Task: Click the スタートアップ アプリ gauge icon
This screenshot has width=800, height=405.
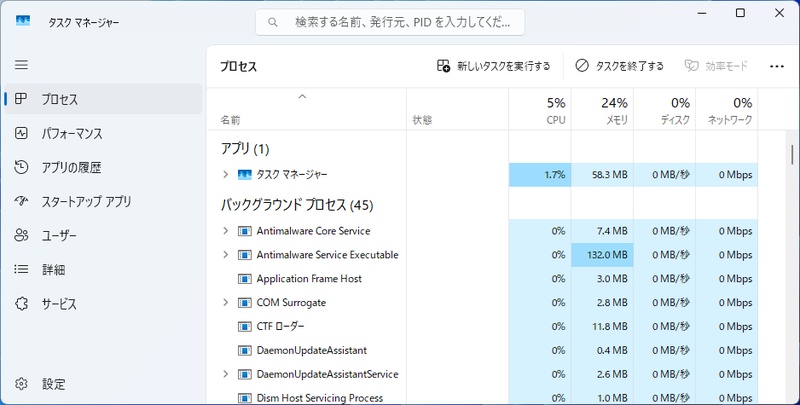Action: point(21,201)
